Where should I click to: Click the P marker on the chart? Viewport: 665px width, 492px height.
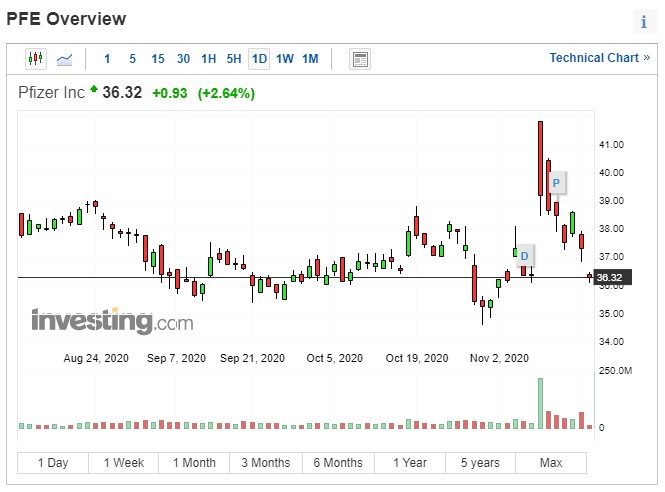[x=556, y=183]
